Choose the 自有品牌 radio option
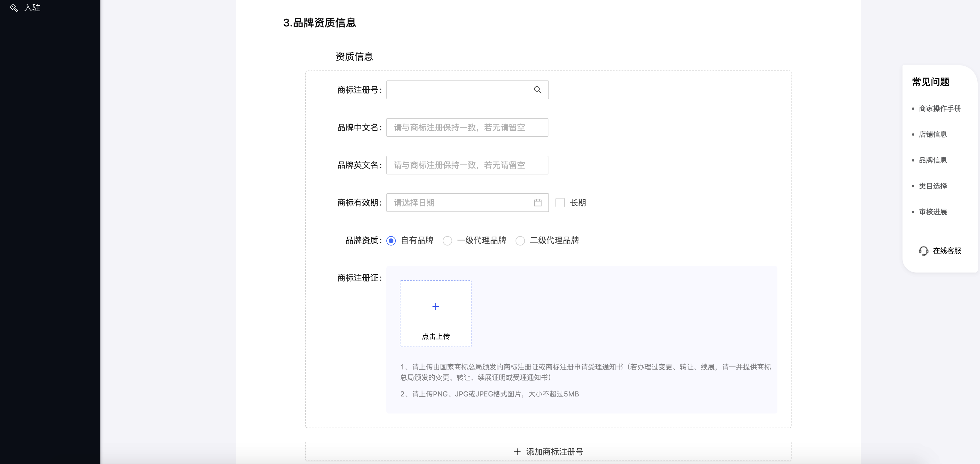Screen dimensions: 980x464 (391, 241)
